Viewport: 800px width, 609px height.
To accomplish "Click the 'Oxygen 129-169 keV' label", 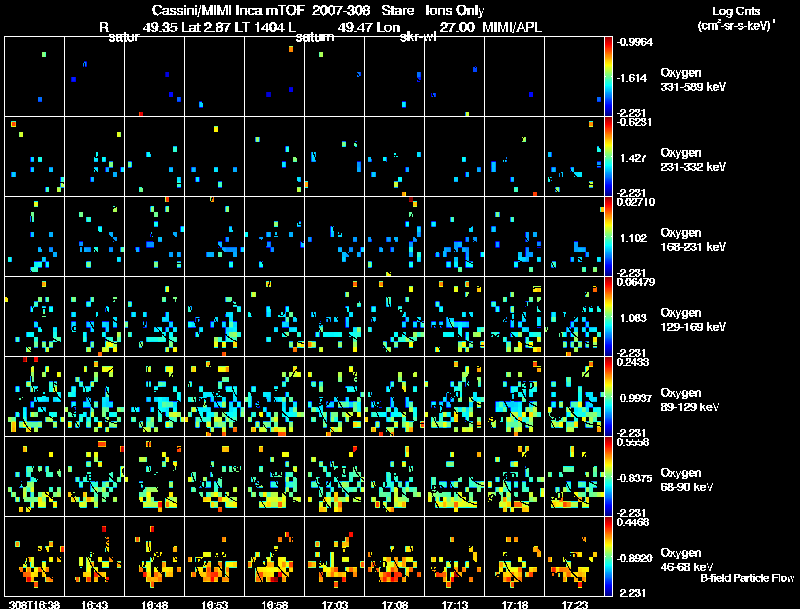I will tap(693, 320).
